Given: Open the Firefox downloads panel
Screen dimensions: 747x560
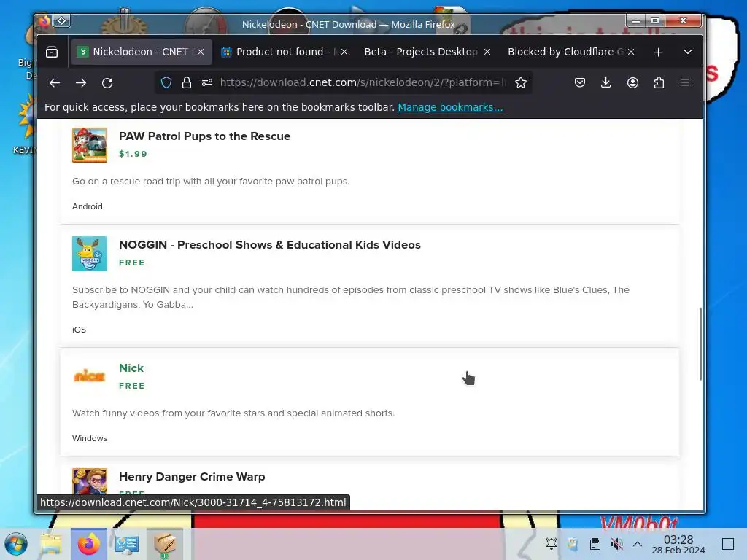Looking at the screenshot, I should pyautogui.click(x=606, y=83).
